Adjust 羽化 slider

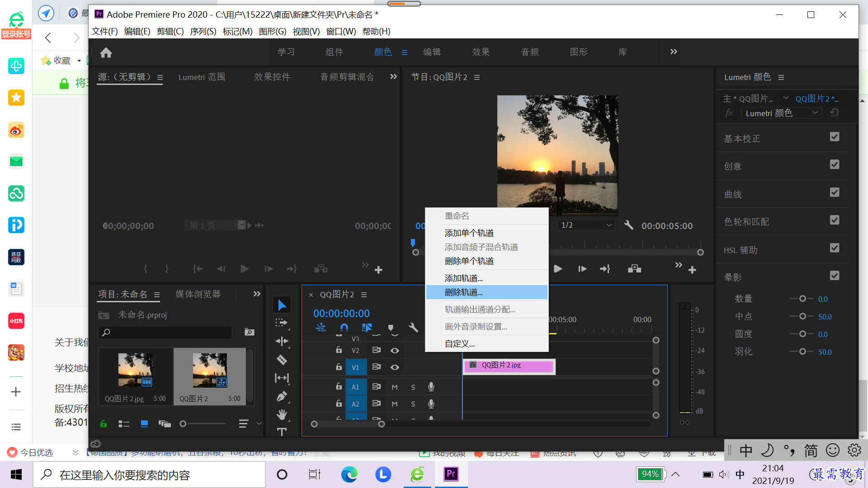[802, 352]
